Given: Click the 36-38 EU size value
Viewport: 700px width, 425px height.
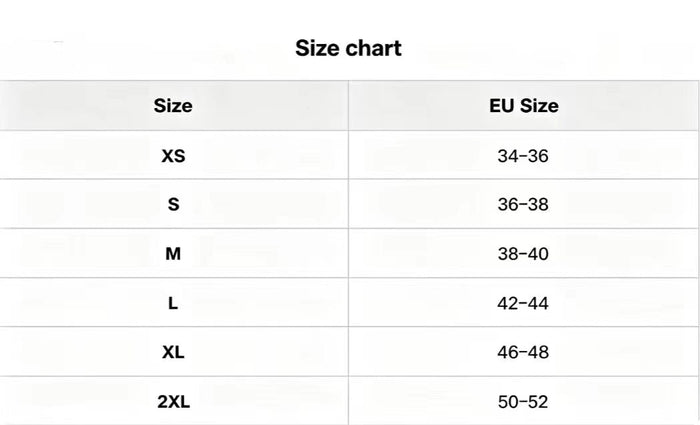Looking at the screenshot, I should coord(523,204).
